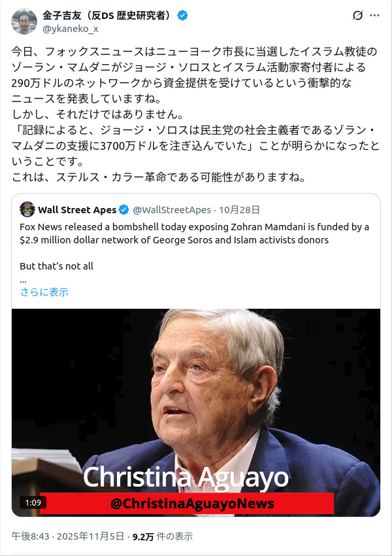Screen dimensions: 392x556
Task: Open the three-dot more options menu
Action: tap(374, 16)
